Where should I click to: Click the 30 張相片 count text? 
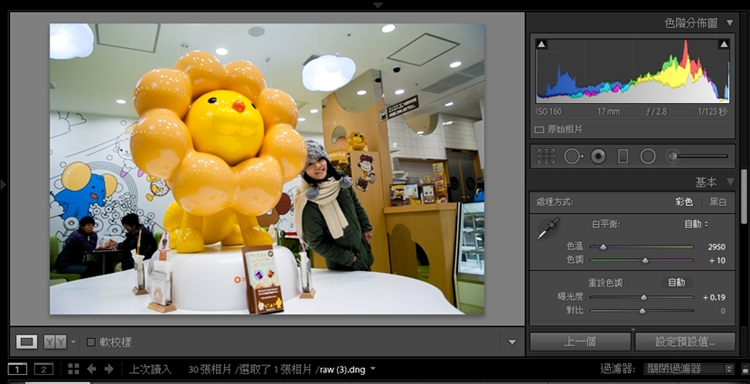pos(210,369)
